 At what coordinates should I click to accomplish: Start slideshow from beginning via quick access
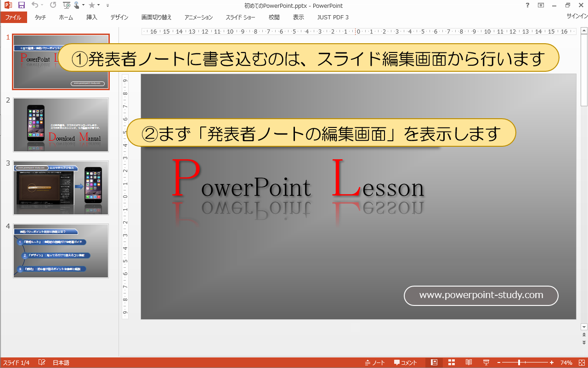pos(67,6)
